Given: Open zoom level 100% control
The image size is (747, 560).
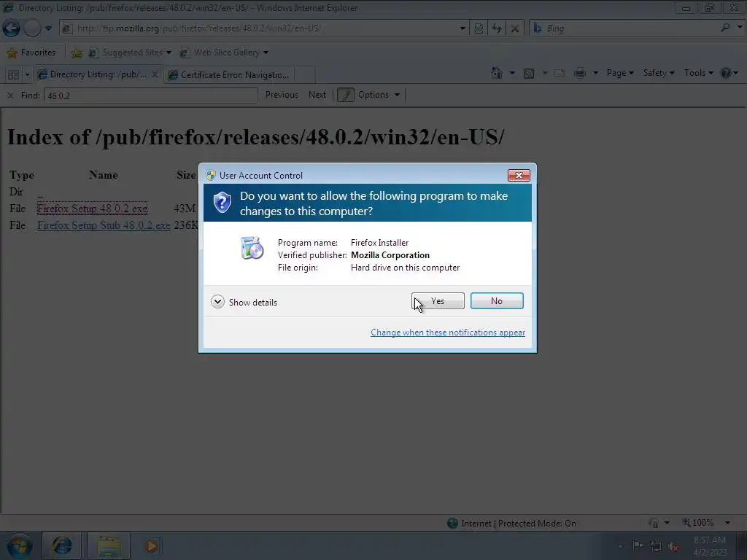Looking at the screenshot, I should click(x=698, y=523).
